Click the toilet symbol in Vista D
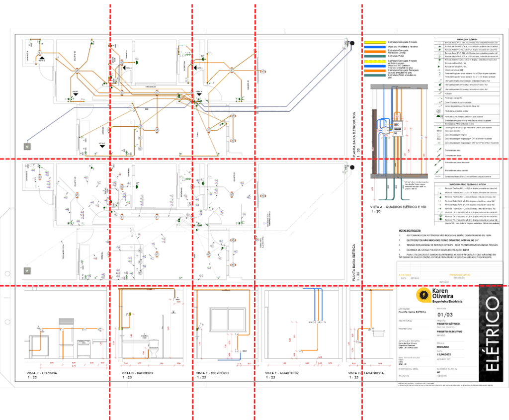The image size is (509, 420). (x=155, y=349)
